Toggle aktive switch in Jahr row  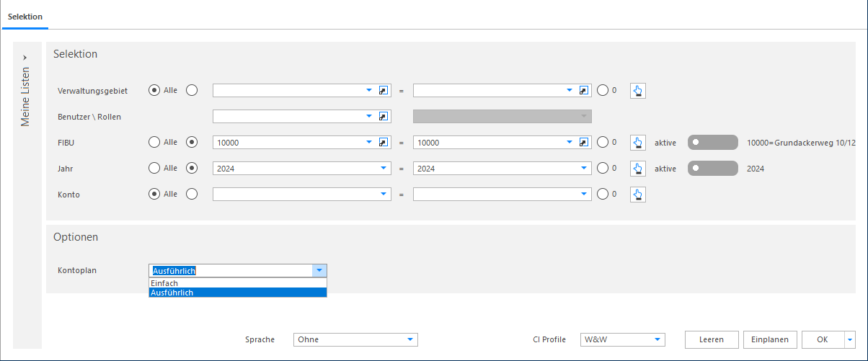(x=714, y=169)
